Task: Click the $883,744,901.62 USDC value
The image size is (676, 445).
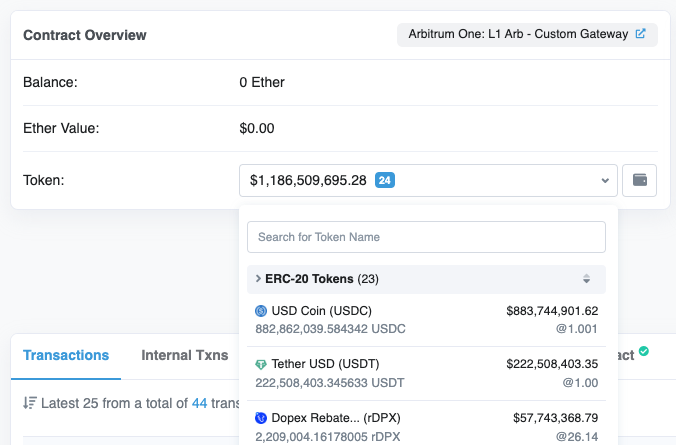Action: tap(552, 311)
